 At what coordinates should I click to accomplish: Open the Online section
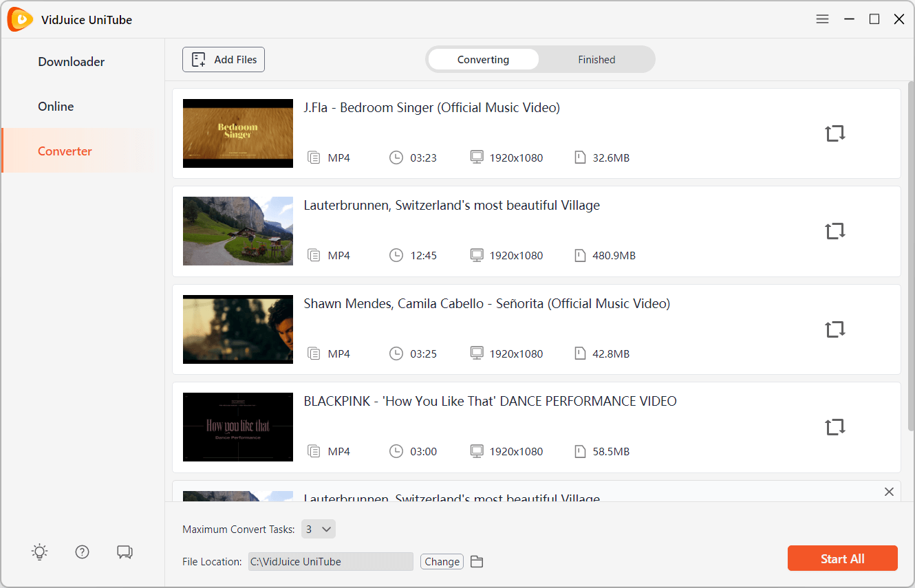pyautogui.click(x=56, y=107)
